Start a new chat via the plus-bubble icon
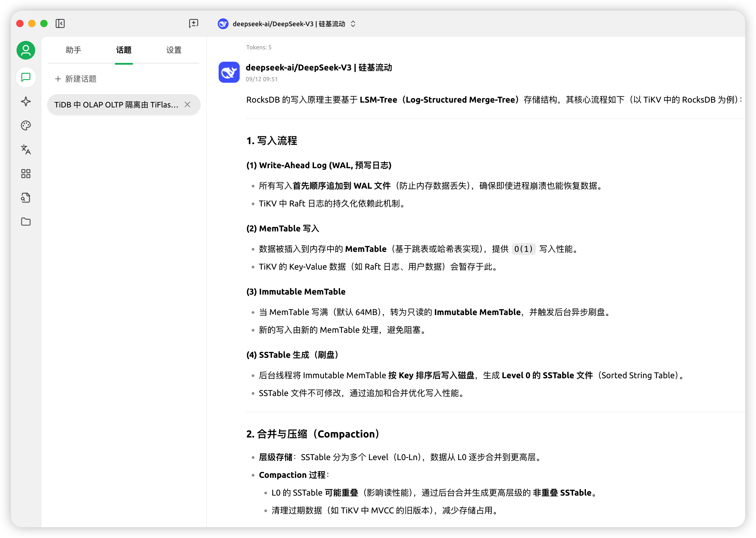The width and height of the screenshot is (756, 538). (x=193, y=23)
